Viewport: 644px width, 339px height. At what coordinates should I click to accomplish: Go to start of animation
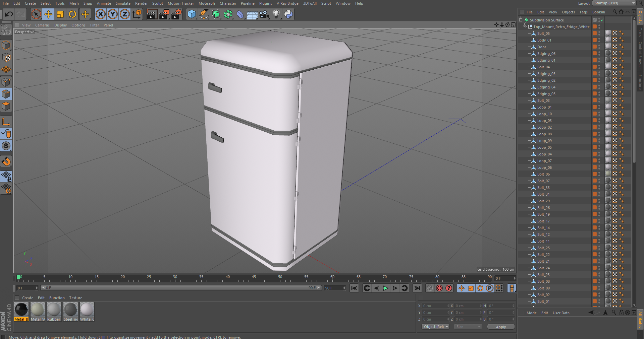click(x=354, y=288)
